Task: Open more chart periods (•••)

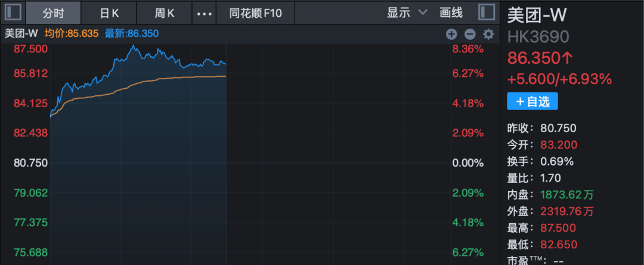Action: click(x=204, y=13)
